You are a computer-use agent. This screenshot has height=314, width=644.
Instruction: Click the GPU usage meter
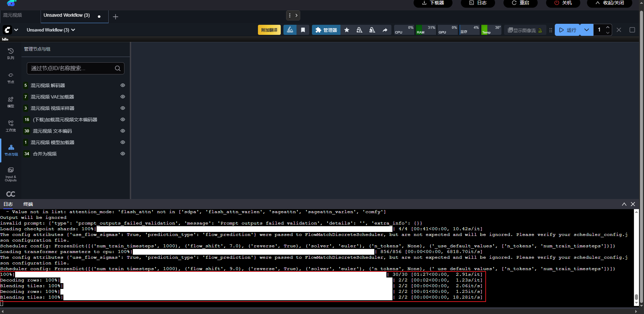click(x=448, y=30)
